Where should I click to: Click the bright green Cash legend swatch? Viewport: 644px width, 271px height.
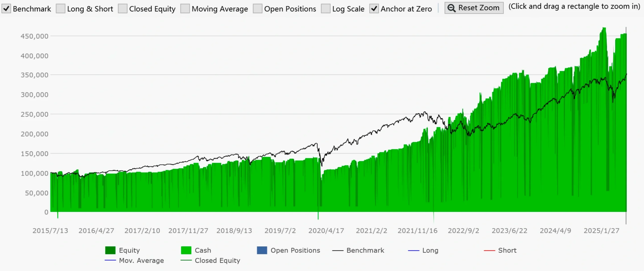tap(186, 250)
